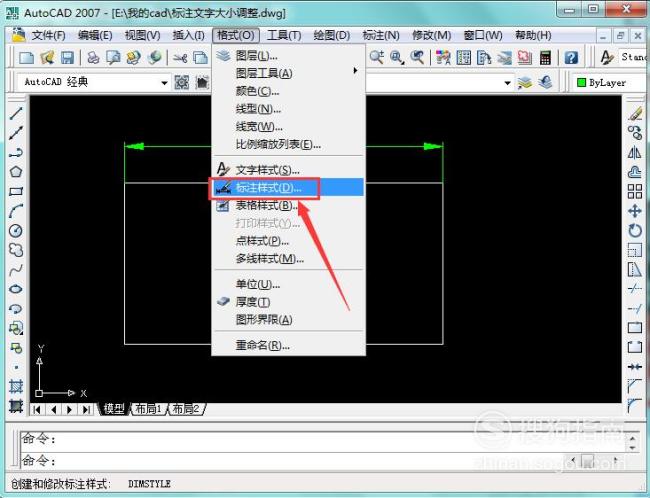Switch to the 布局2 tab
The height and width of the screenshot is (498, 650).
pyautogui.click(x=186, y=409)
